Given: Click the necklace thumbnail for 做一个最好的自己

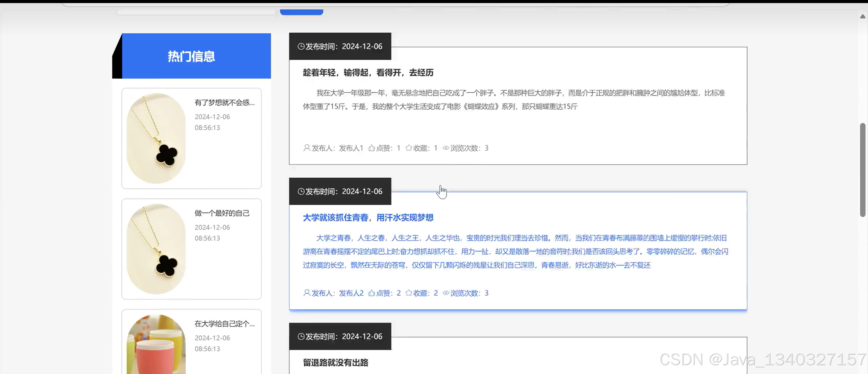Looking at the screenshot, I should [x=156, y=249].
